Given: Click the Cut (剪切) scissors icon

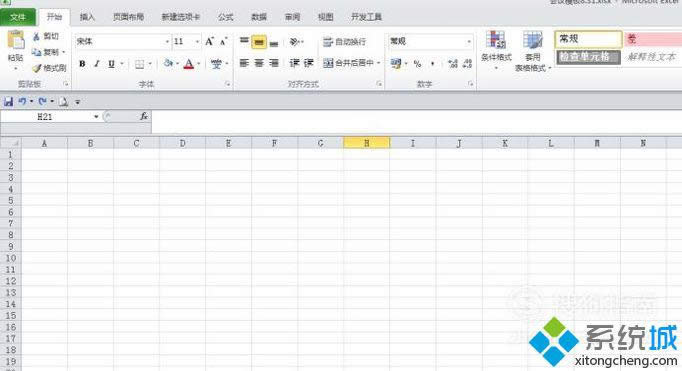Looking at the screenshot, I should point(37,37).
